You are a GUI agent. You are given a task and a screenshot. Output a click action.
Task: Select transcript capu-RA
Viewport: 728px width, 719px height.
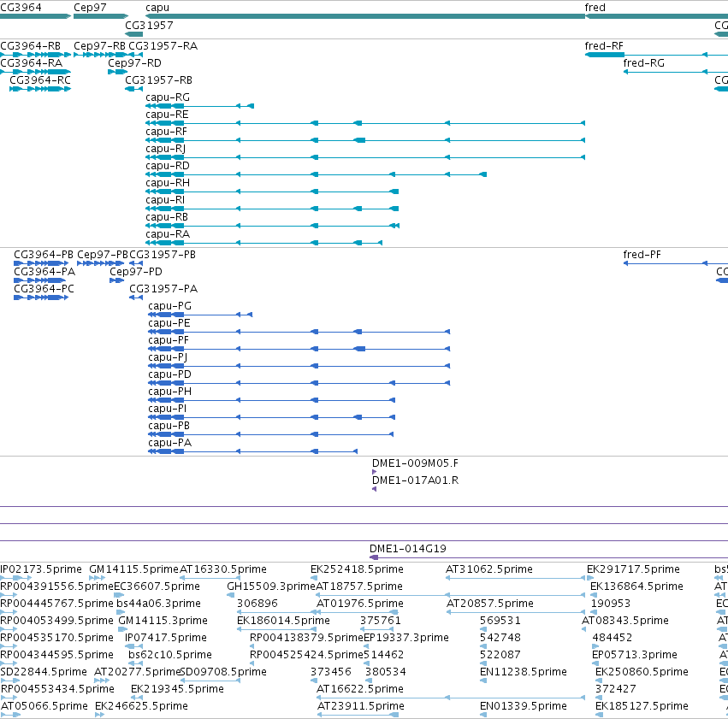click(168, 234)
